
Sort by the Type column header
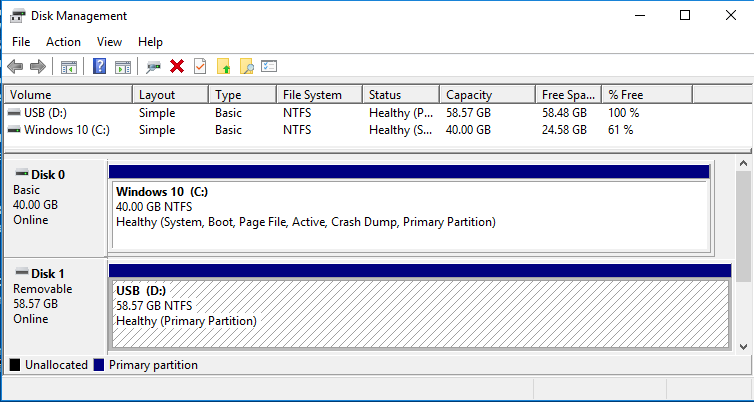point(243,95)
